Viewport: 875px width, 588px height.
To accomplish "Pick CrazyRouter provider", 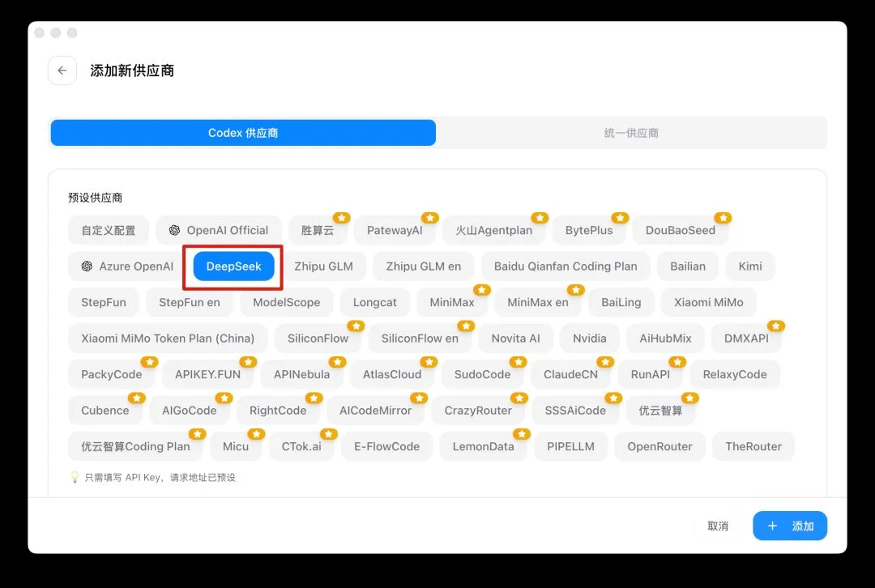I will pos(478,411).
